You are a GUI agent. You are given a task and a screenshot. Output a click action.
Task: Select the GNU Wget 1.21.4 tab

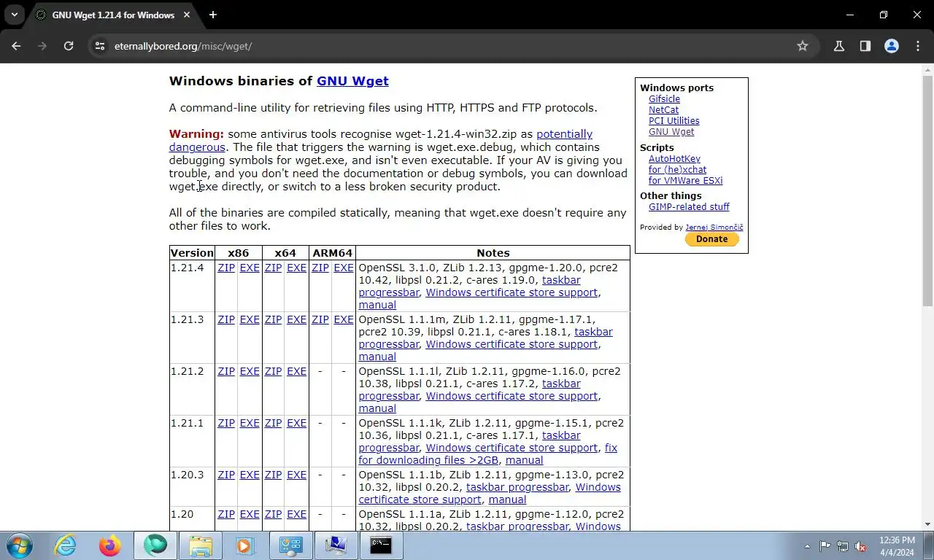pyautogui.click(x=113, y=15)
